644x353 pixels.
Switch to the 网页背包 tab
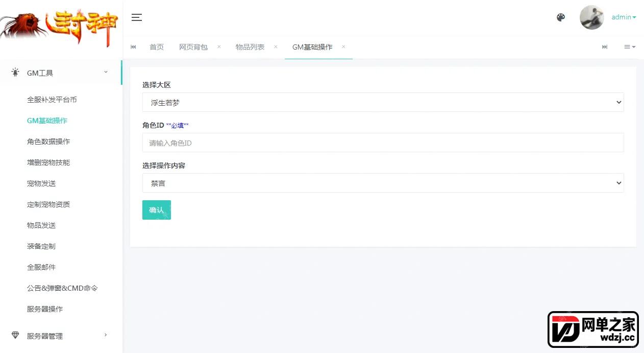click(193, 47)
